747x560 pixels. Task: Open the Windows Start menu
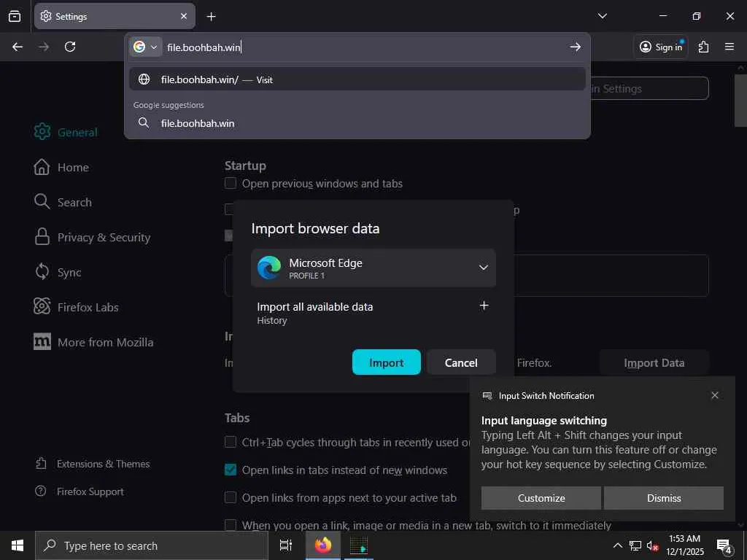18,545
